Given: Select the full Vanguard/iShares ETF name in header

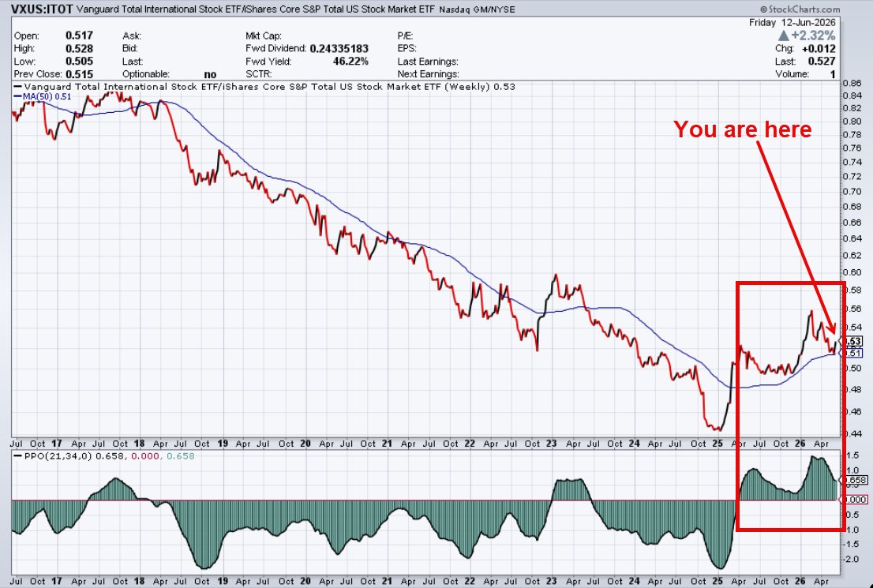Looking at the screenshot, I should [x=255, y=9].
